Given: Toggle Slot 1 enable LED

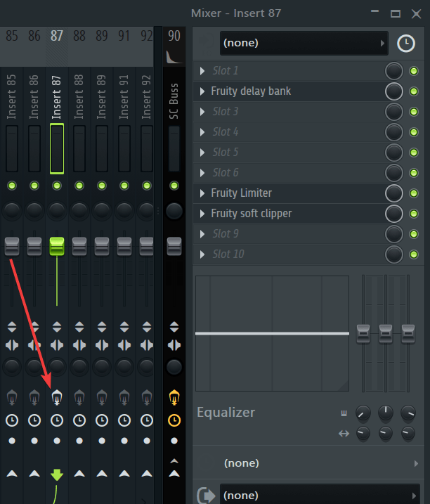Looking at the screenshot, I should click(414, 71).
